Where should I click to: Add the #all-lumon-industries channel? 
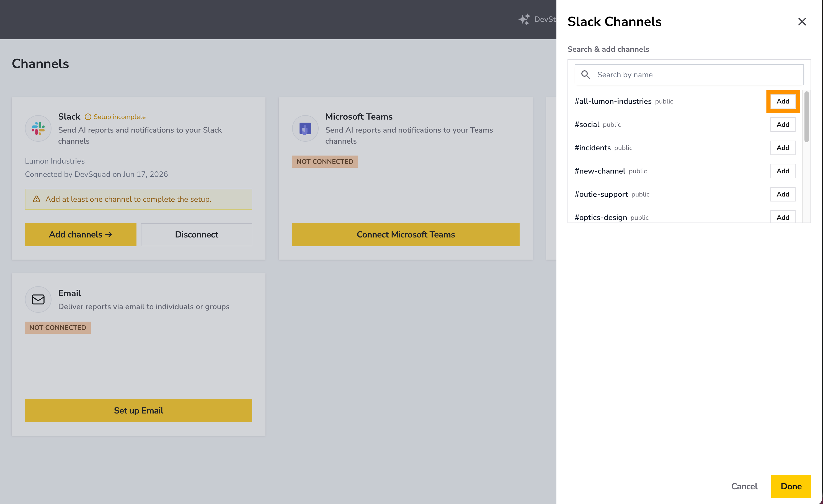(783, 101)
